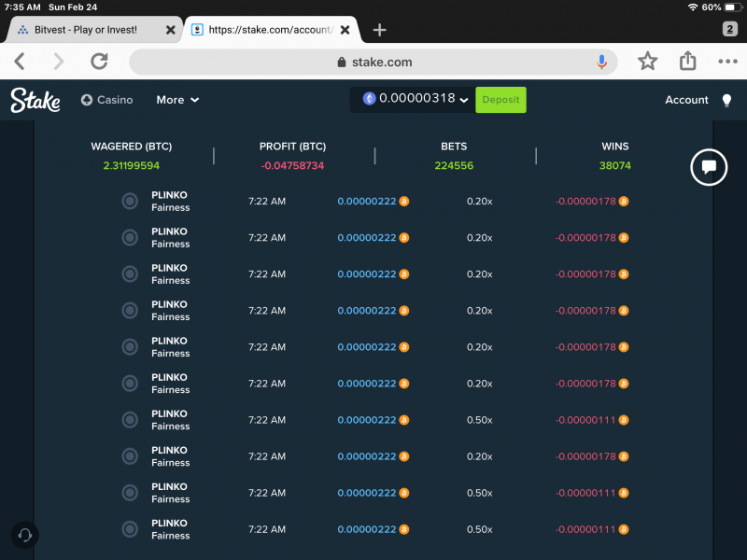This screenshot has width=747, height=560.
Task: Click the Plinko icon in second bet row
Action: (130, 238)
